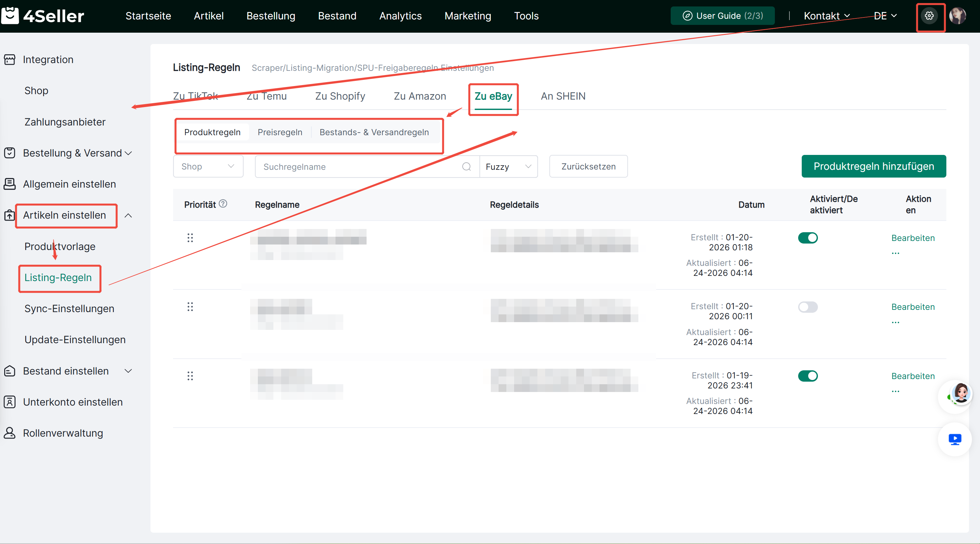The width and height of the screenshot is (980, 544).
Task: Grab the drag handle of the first rule
Action: tap(190, 238)
